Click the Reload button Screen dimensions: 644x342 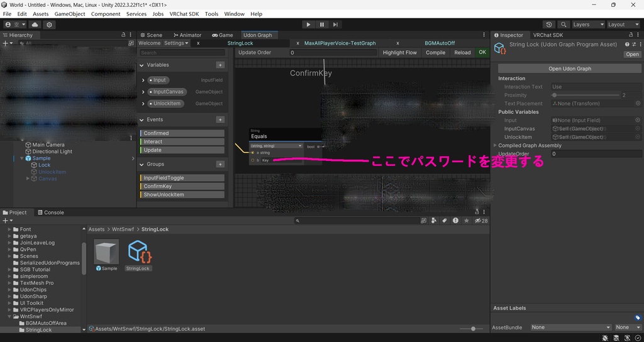(462, 53)
